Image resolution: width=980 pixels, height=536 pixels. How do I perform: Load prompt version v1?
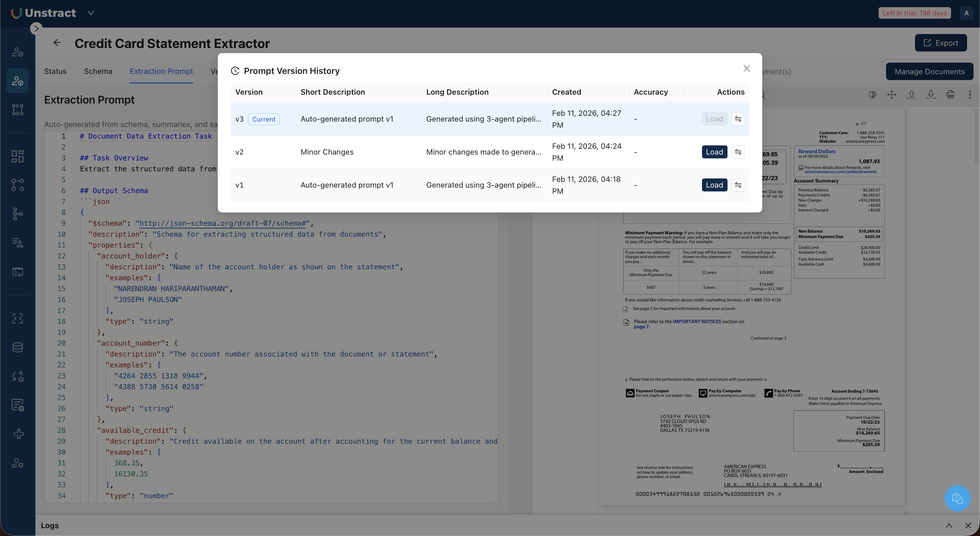714,185
